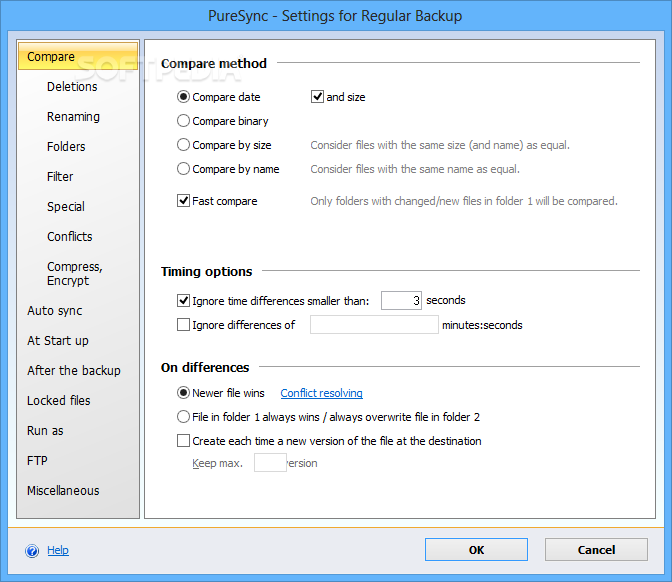Go to the Miscellaneous section
672x582 pixels.
(63, 490)
